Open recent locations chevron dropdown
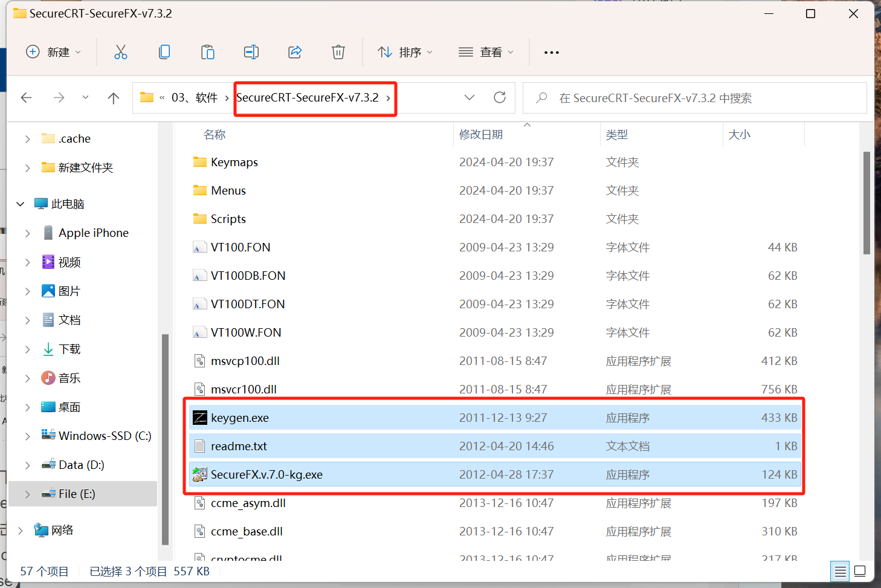The image size is (881, 588). [x=85, y=97]
